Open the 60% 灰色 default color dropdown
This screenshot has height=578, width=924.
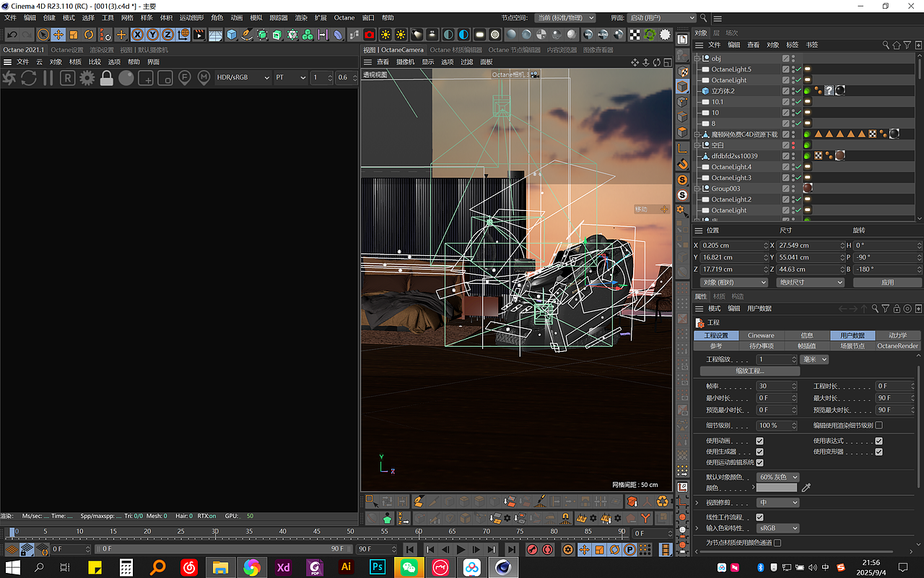778,477
